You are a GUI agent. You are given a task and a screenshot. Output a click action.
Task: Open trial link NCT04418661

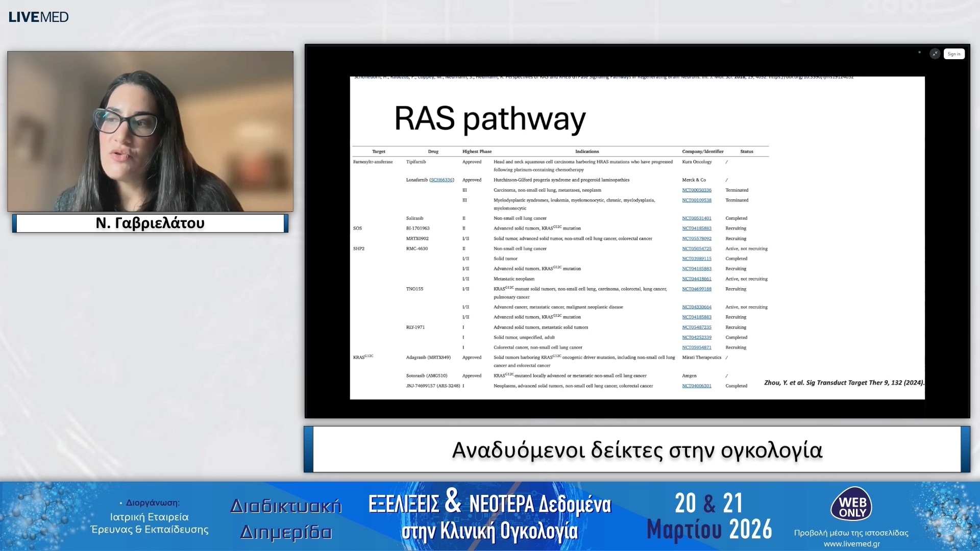696,279
